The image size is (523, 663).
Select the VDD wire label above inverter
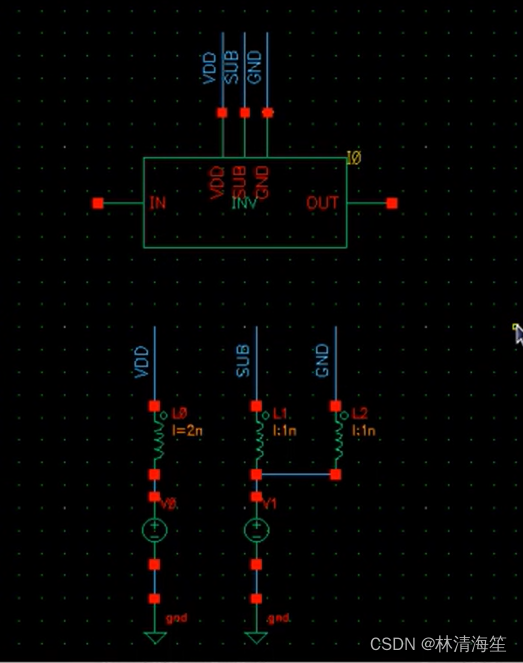pos(209,68)
